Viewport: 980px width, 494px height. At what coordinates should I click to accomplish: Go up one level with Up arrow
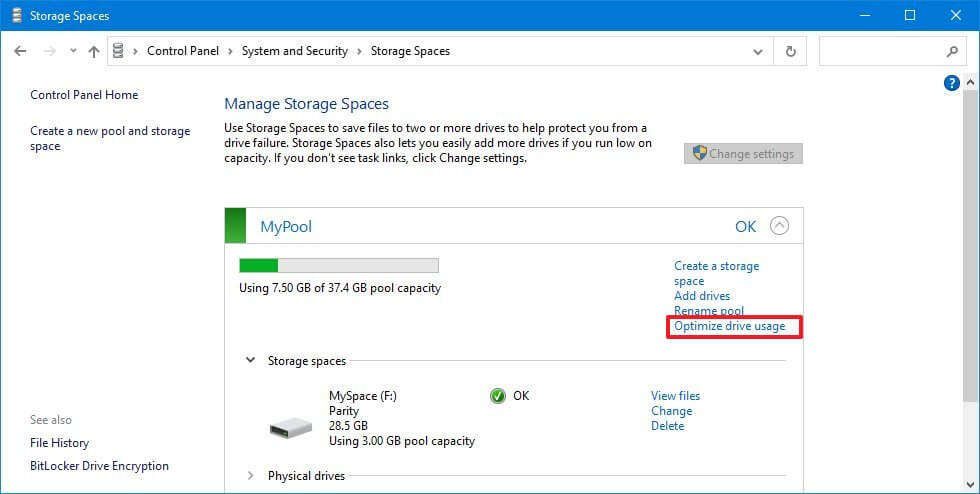[x=94, y=51]
